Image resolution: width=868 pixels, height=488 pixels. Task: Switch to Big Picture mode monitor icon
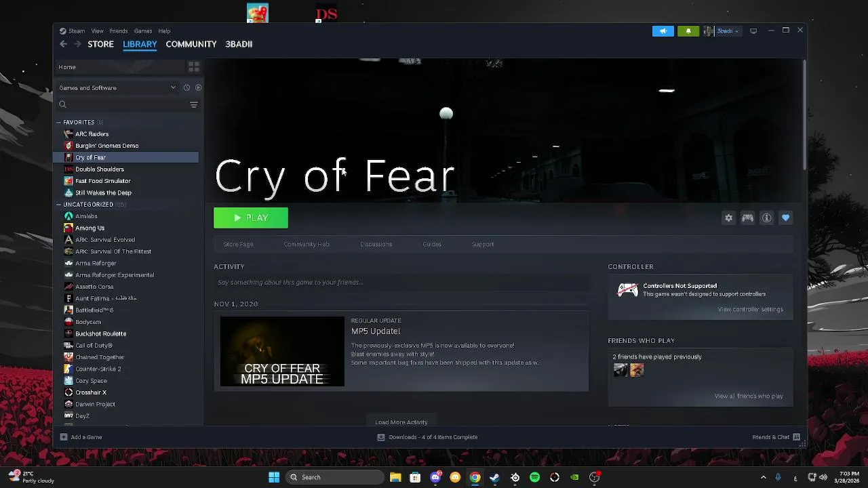pos(753,31)
